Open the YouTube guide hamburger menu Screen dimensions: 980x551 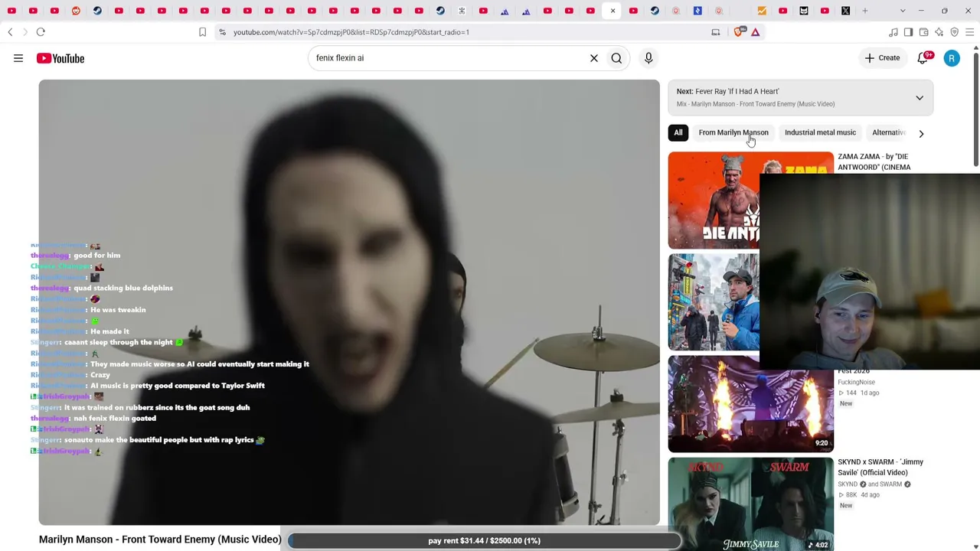coord(18,58)
